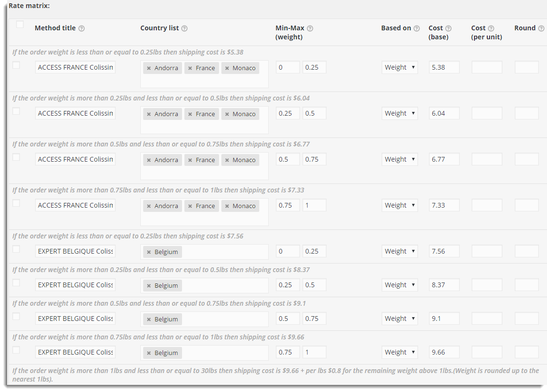Edit method title in the $5.38 row

click(x=75, y=67)
